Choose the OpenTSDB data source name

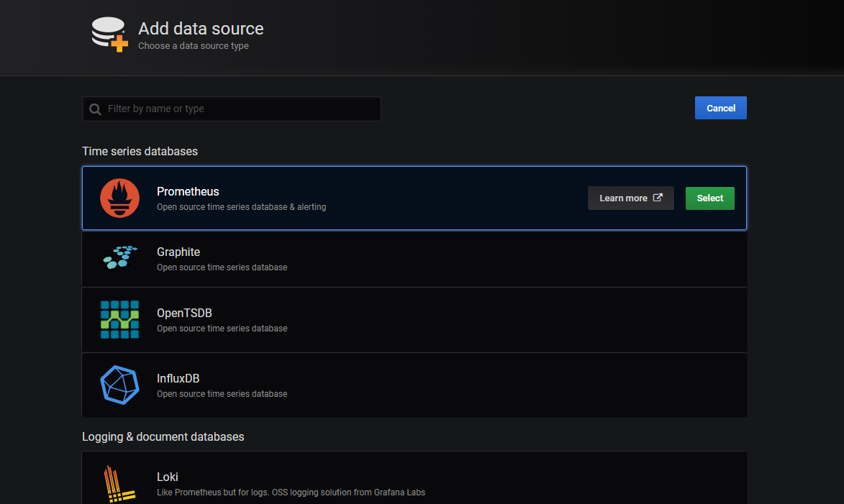click(x=184, y=313)
